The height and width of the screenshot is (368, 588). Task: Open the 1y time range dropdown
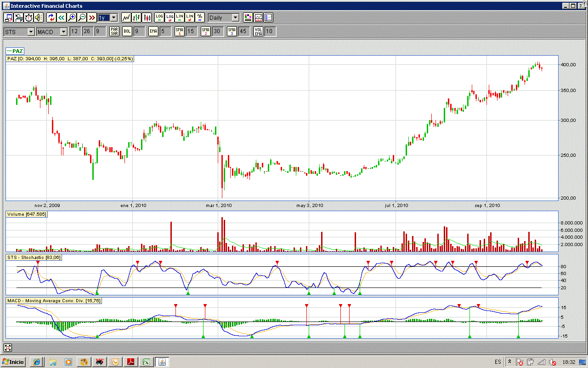113,17
